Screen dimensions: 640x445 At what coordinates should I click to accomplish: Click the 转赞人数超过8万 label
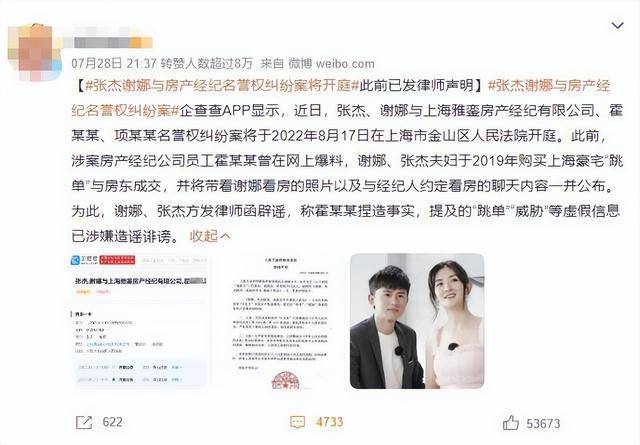(207, 63)
